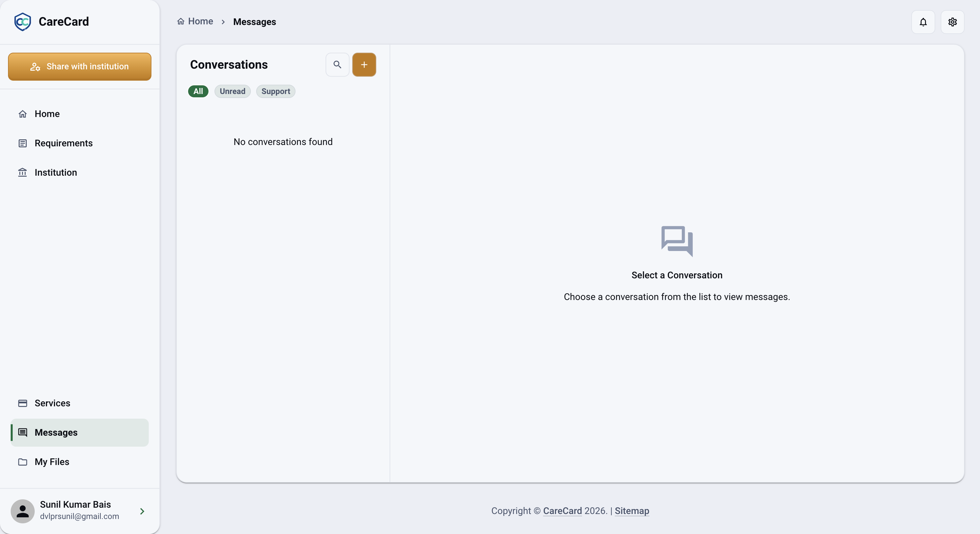Open the notifications bell
This screenshot has height=534, width=980.
[x=923, y=22]
